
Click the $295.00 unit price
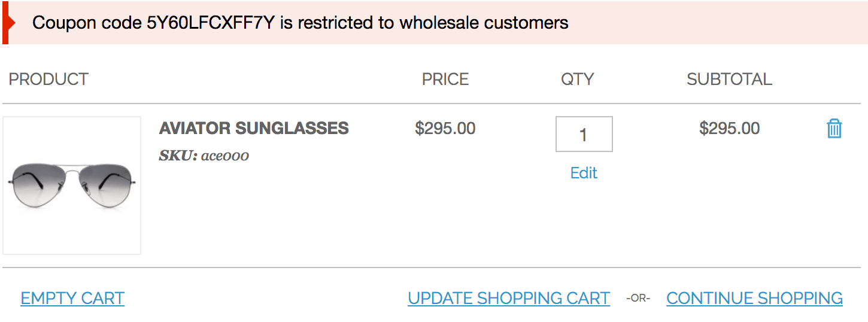pyautogui.click(x=445, y=128)
